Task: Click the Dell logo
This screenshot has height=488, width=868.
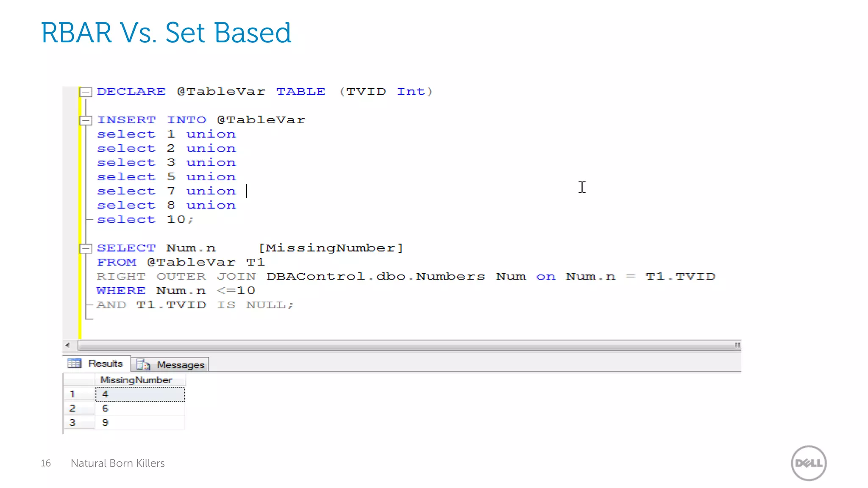Action: (x=809, y=463)
